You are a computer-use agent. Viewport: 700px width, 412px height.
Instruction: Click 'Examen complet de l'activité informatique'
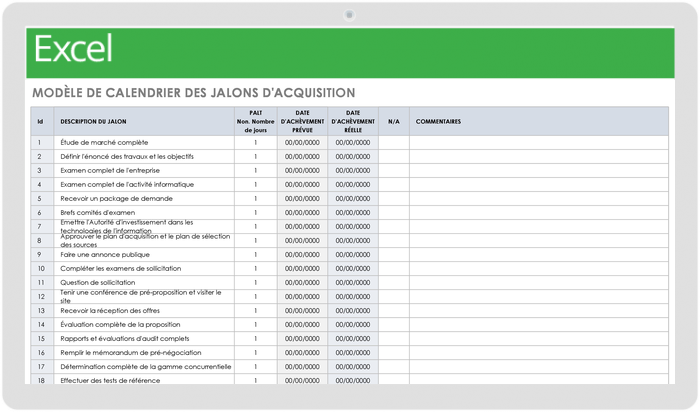pos(144,185)
